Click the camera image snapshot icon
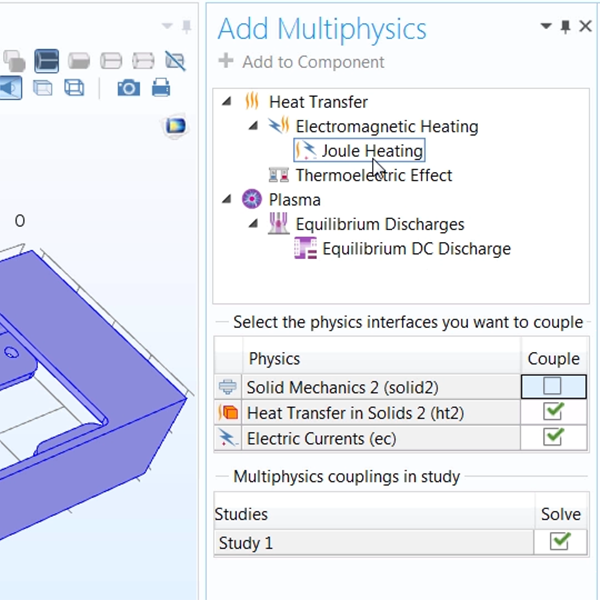 tap(128, 88)
